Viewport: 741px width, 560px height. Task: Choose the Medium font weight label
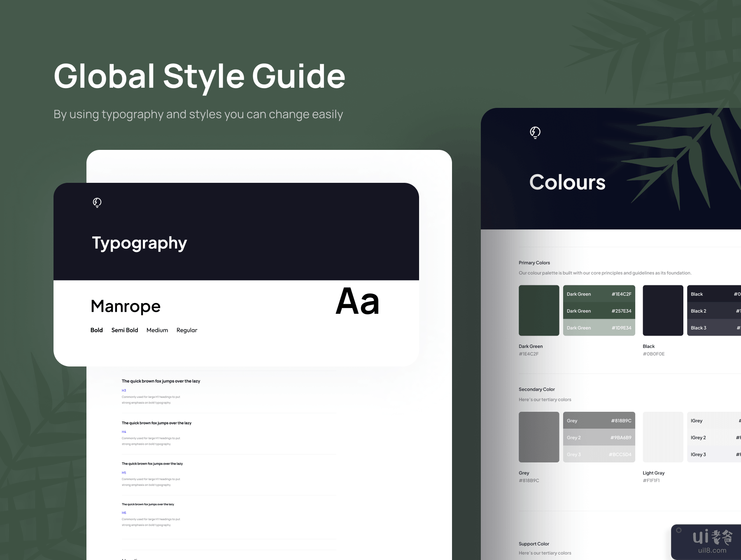tap(157, 330)
